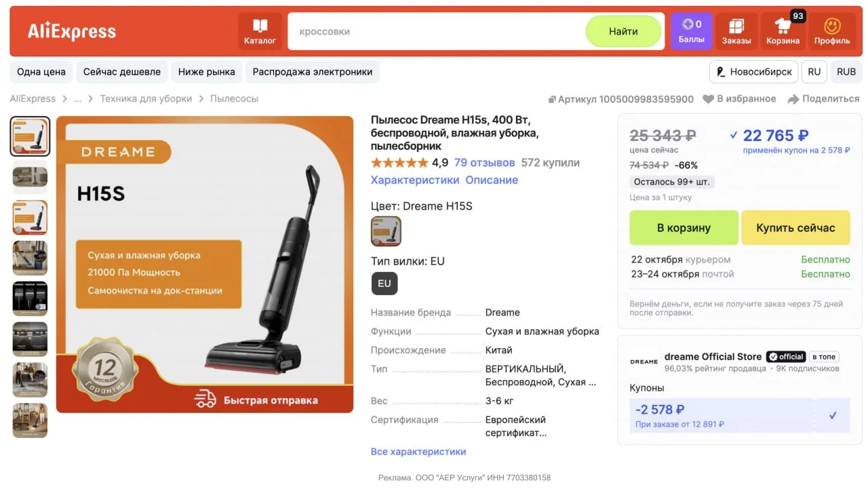Add product to favorites via heart icon
868x491 pixels.
[x=708, y=99]
